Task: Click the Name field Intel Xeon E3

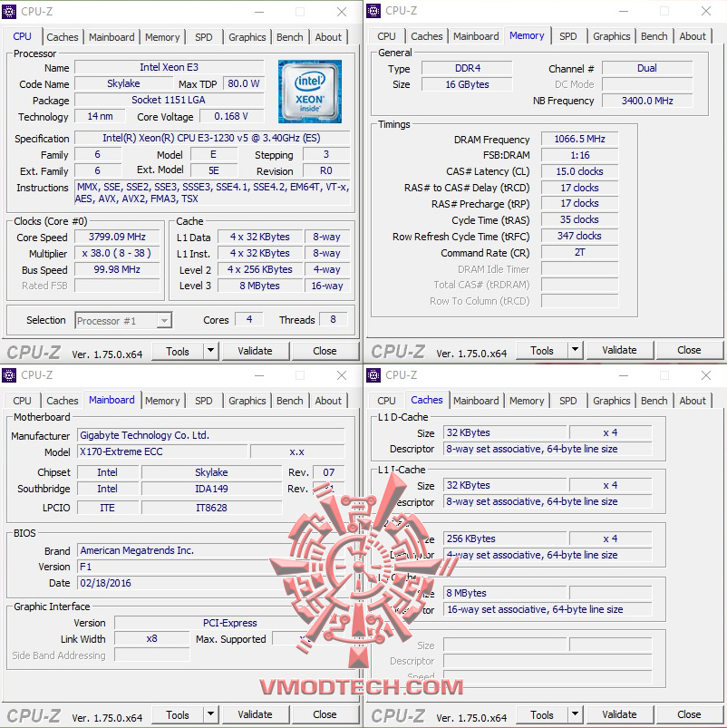Action: click(169, 67)
